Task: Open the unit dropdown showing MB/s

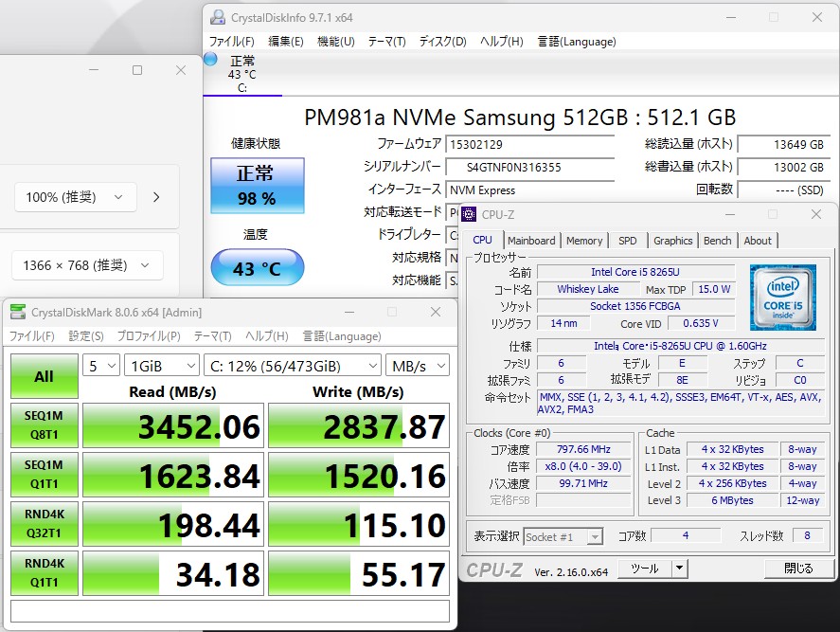Action: [x=418, y=366]
